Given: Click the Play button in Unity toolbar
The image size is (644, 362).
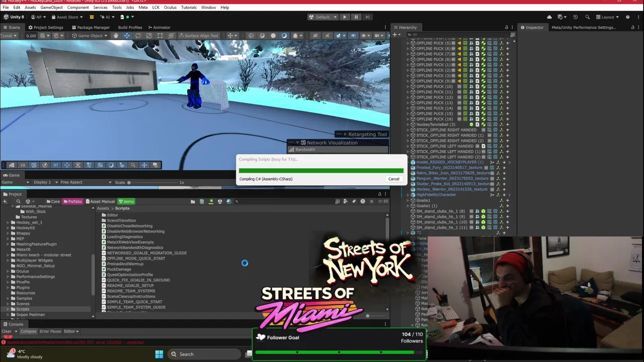Looking at the screenshot, I should coord(345,17).
